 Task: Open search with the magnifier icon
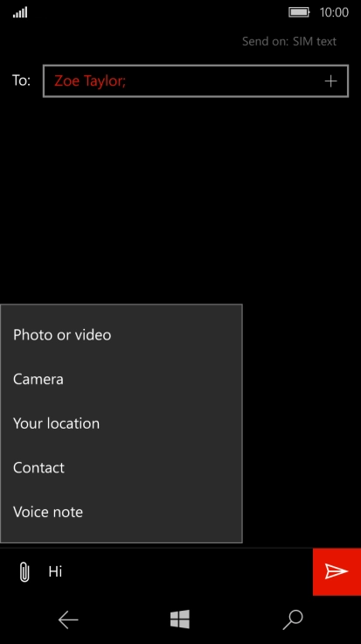pyautogui.click(x=293, y=619)
